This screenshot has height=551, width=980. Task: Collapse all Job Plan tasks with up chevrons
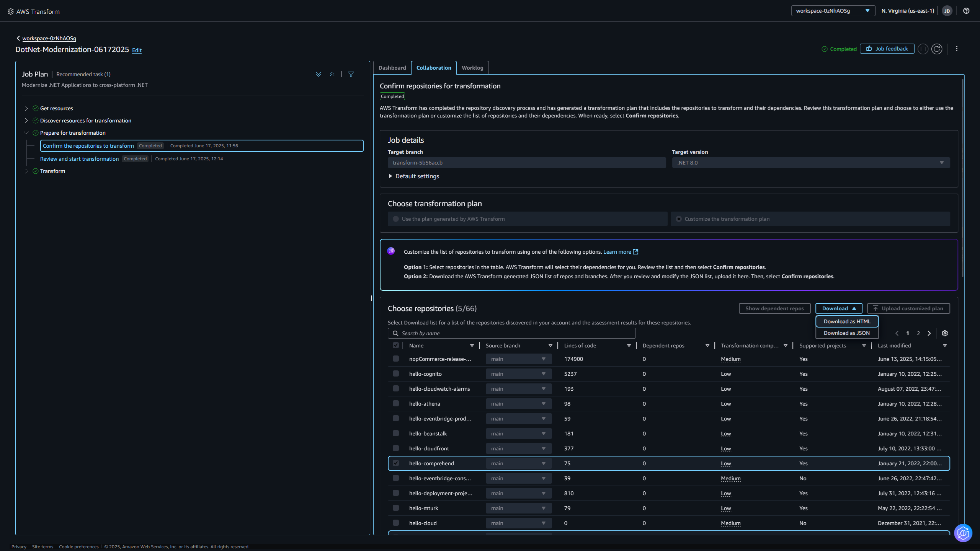point(332,74)
